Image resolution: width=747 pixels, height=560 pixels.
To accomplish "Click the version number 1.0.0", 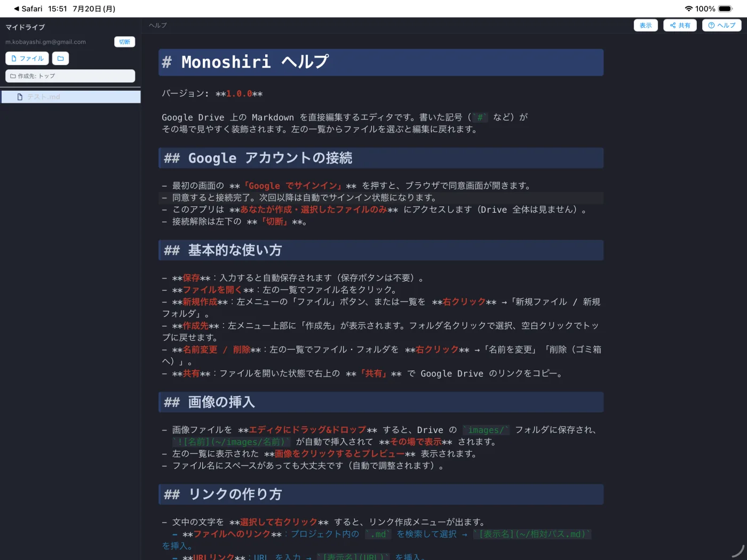I will 239,94.
